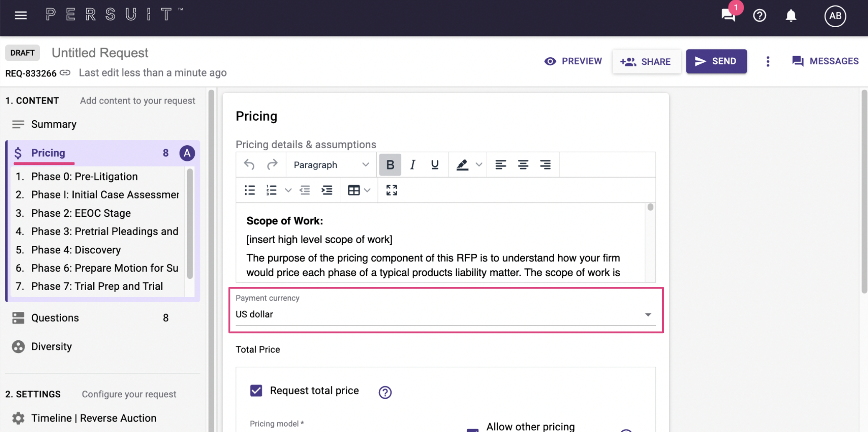Increase the text indent
Screen dimensions: 868x432
pos(327,190)
